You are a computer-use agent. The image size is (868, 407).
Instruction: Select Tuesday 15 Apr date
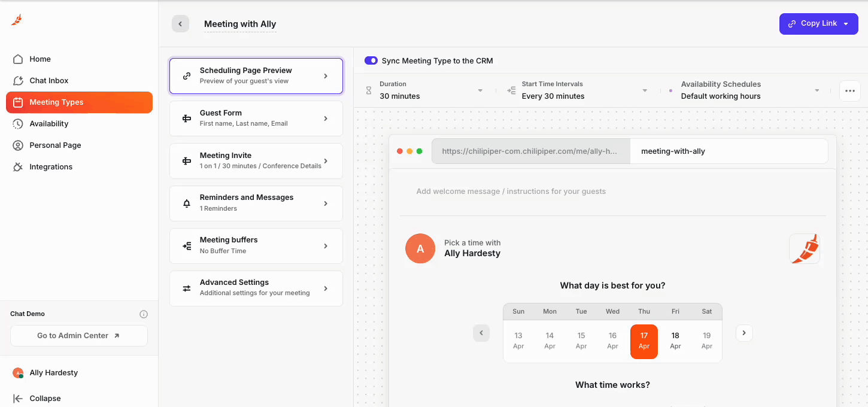tap(581, 342)
